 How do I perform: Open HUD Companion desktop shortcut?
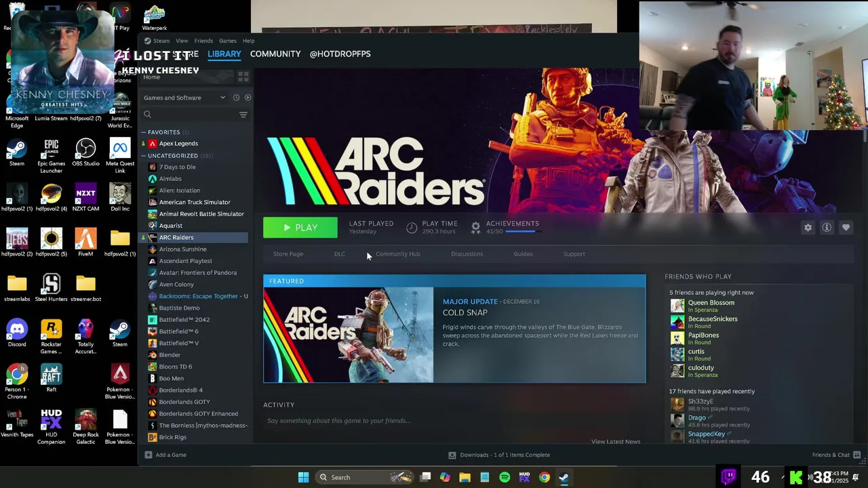point(51,427)
